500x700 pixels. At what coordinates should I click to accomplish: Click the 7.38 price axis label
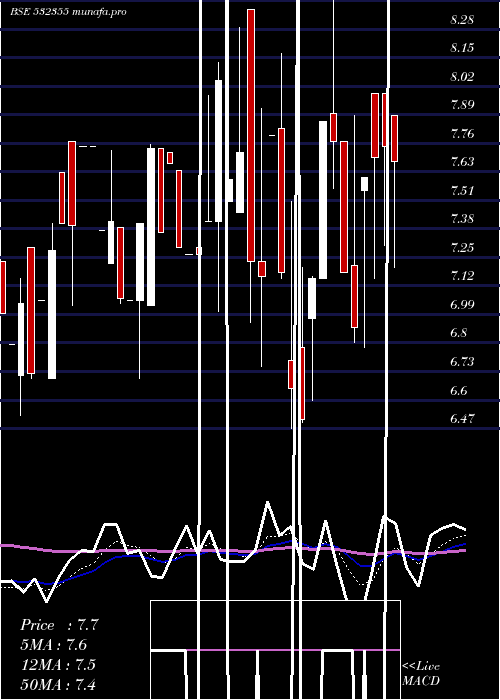pos(462,219)
